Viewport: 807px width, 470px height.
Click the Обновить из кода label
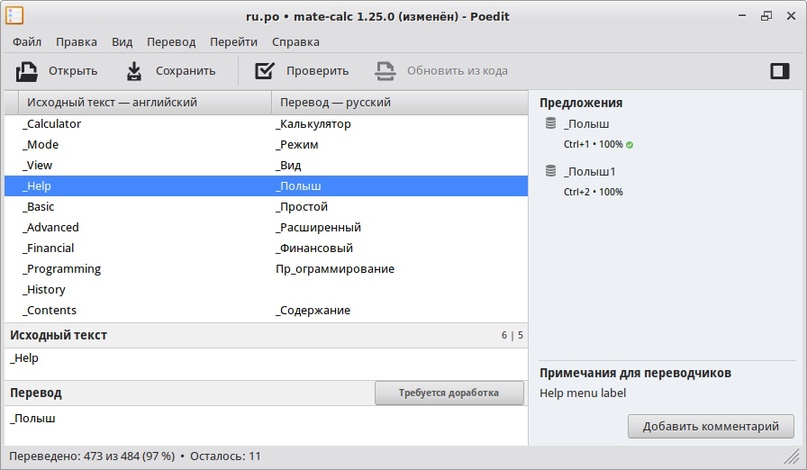(457, 71)
